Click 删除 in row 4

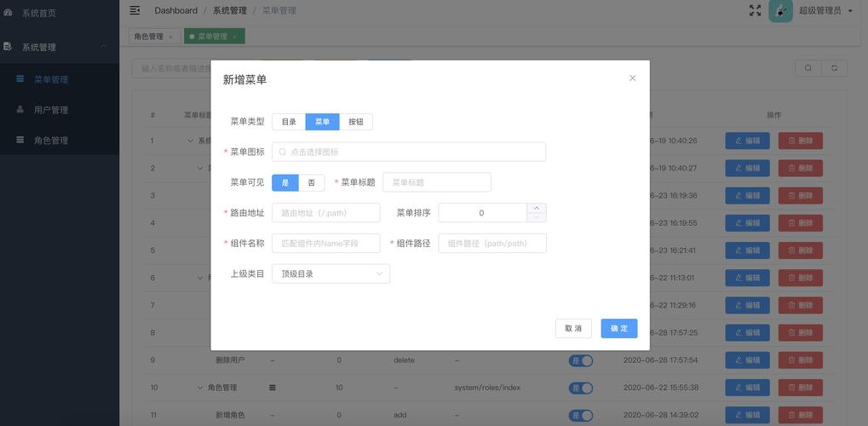tap(801, 223)
